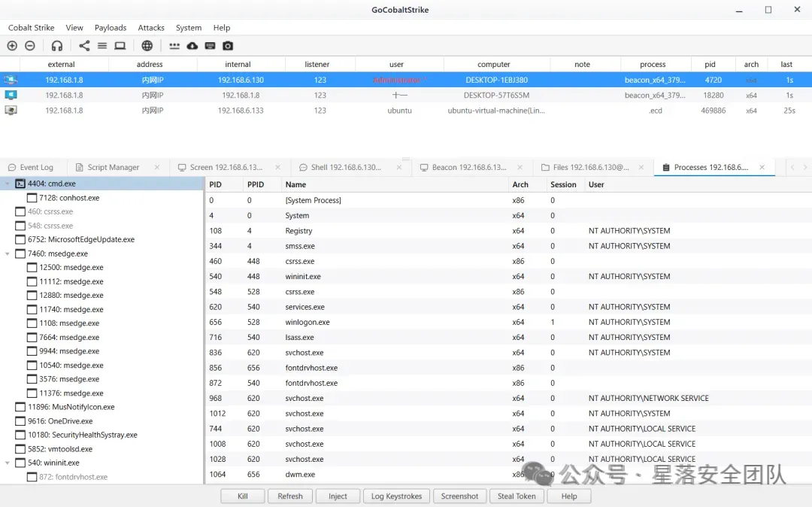This screenshot has height=507, width=812.
Task: Close the Screen 192.168.6.13 tab
Action: pyautogui.click(x=277, y=167)
